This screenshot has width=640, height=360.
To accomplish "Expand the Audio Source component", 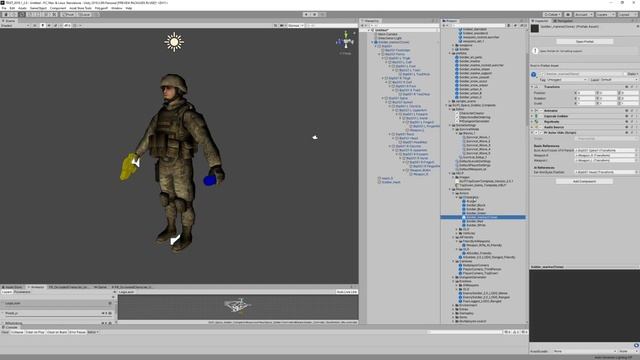I will point(533,127).
